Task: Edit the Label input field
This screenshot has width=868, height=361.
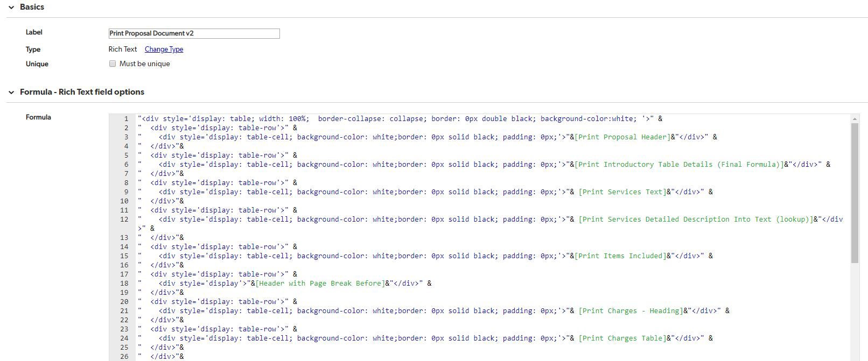Action: pos(194,33)
